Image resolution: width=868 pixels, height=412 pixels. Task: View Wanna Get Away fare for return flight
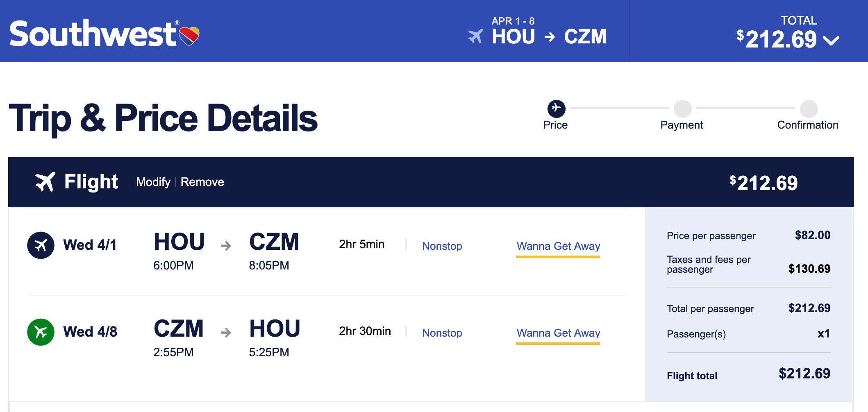click(558, 333)
